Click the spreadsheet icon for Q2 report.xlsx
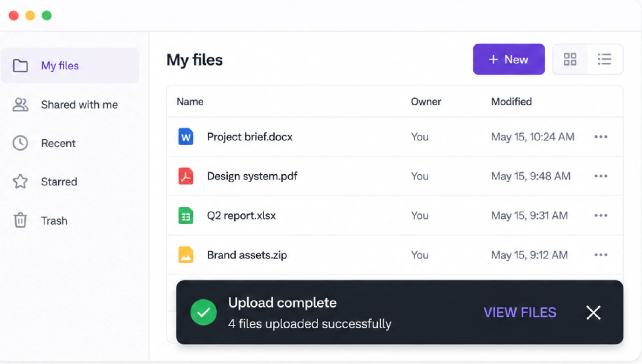Viewport: 642px width, 364px height. click(x=186, y=216)
